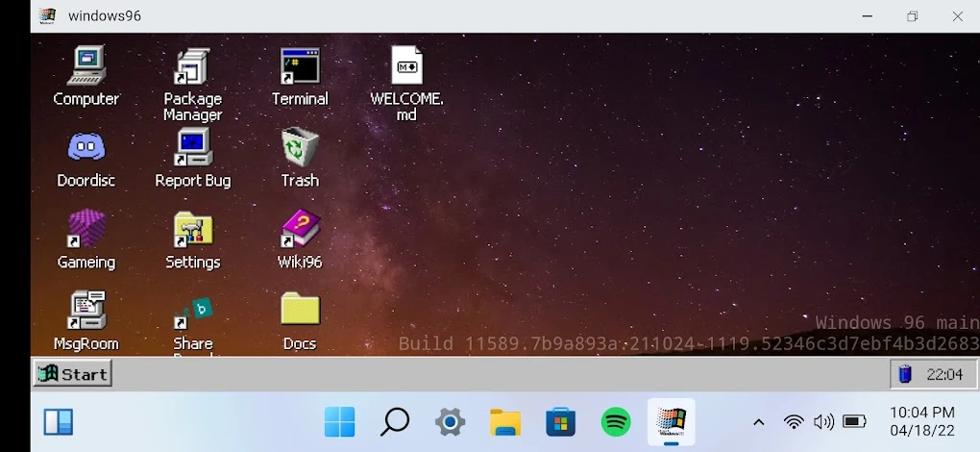Expand hidden system tray icons chevron
The image size is (980, 452).
click(x=758, y=422)
